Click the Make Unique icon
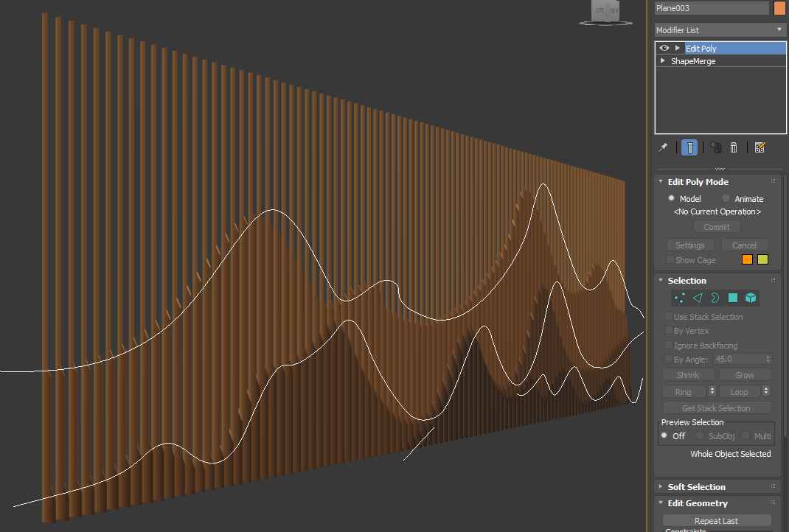789x532 pixels. point(715,147)
